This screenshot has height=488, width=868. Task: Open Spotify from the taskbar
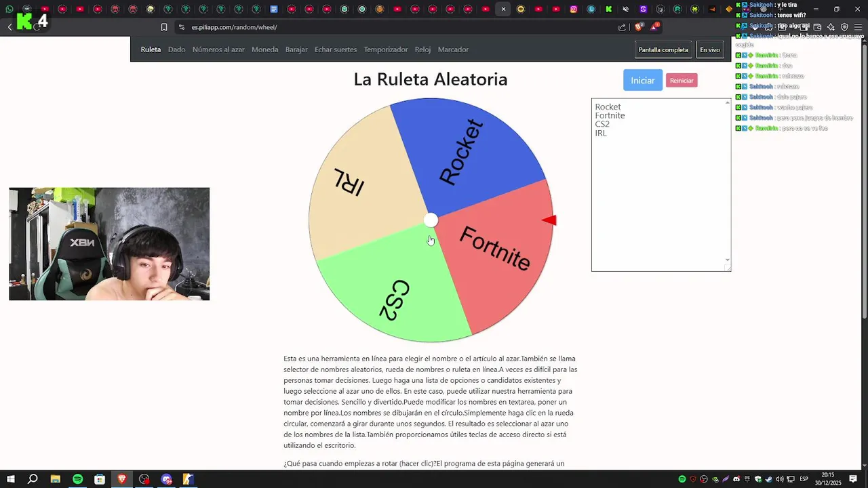coord(78,479)
